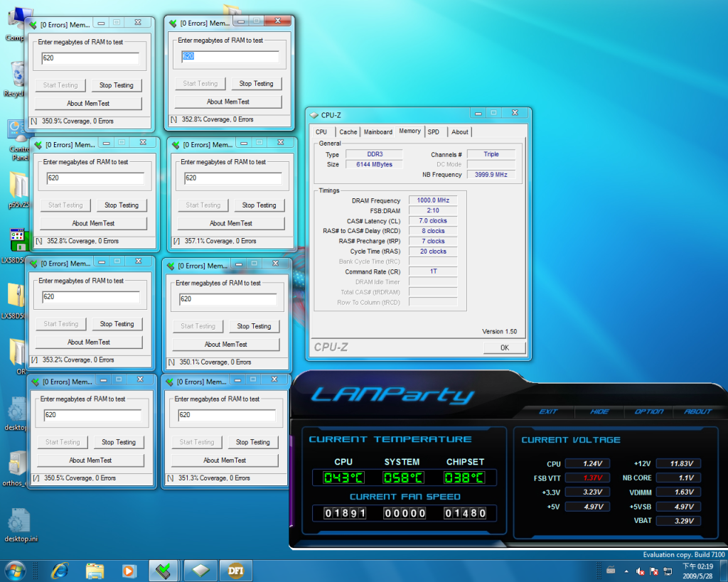Click the DFI taskbar button
Viewport: 728px width, 582px height.
pos(236,571)
